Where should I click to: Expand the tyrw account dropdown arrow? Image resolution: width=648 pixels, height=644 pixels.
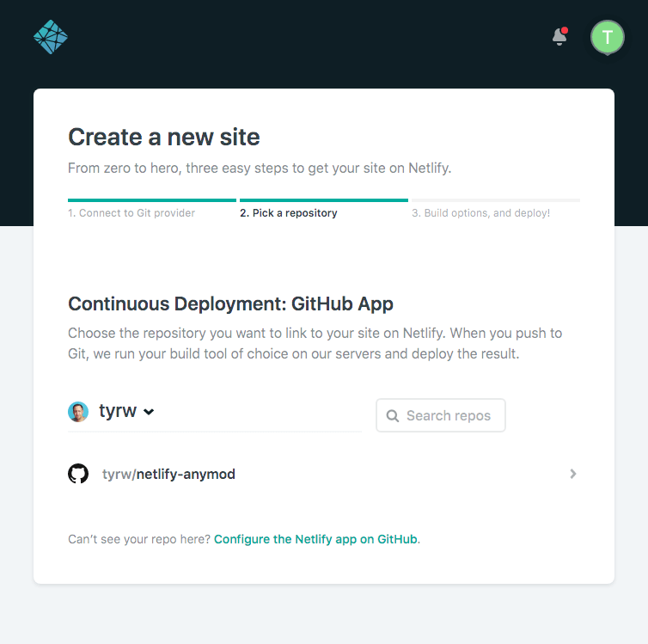coord(149,412)
